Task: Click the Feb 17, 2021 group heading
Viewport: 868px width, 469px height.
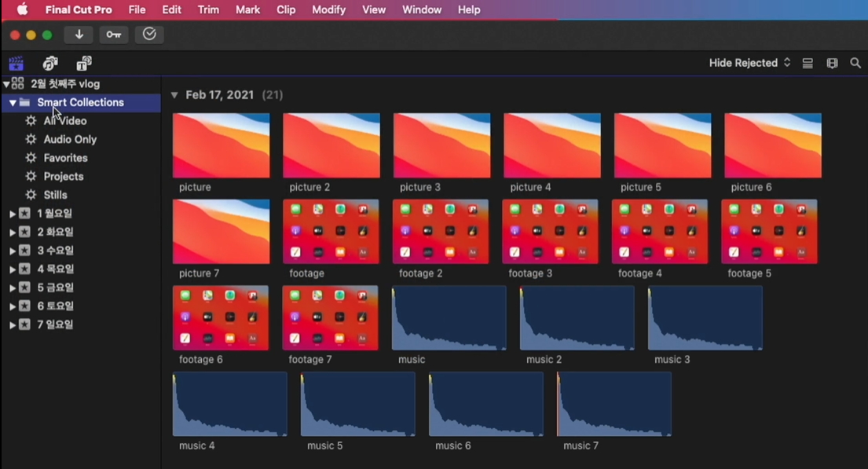Action: click(x=220, y=95)
